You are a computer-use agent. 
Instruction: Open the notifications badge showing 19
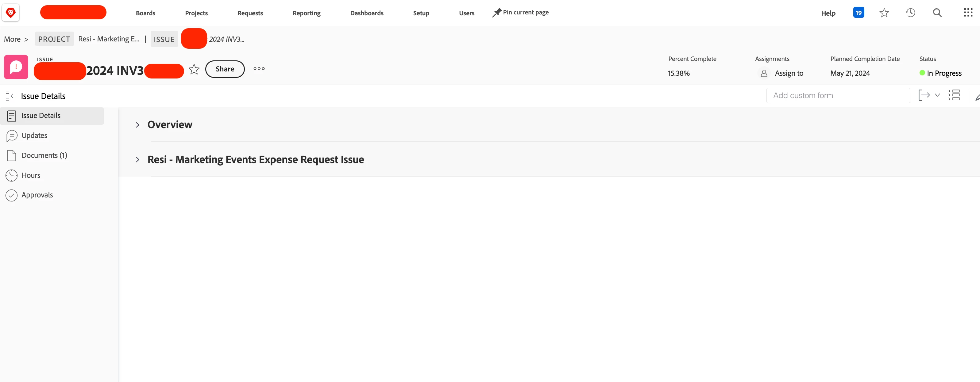coord(858,13)
